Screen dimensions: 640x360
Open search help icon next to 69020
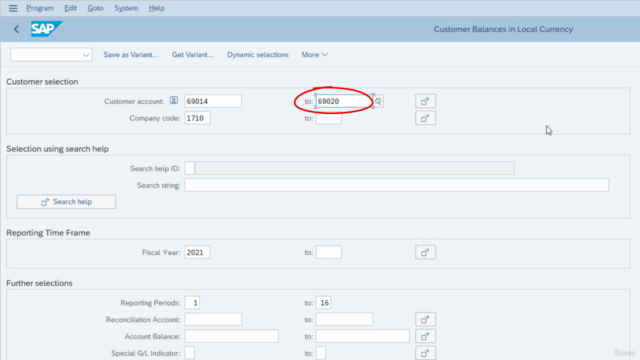(x=378, y=101)
